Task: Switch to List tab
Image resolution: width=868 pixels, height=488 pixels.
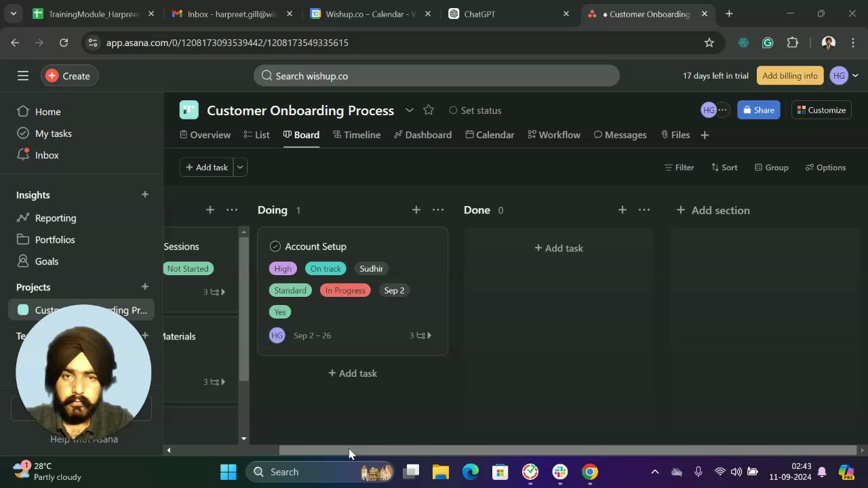Action: (x=256, y=135)
